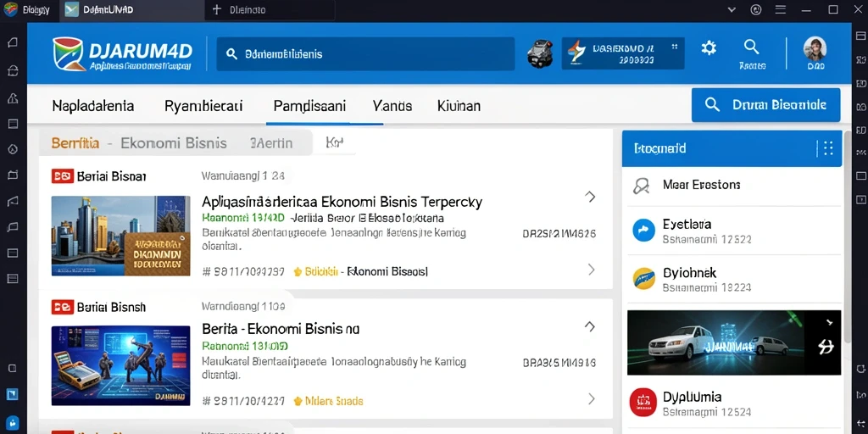Screen dimensions: 868x434
Task: Open headline "Berita - Ekonomi Bisnis nu"
Action: click(281, 329)
